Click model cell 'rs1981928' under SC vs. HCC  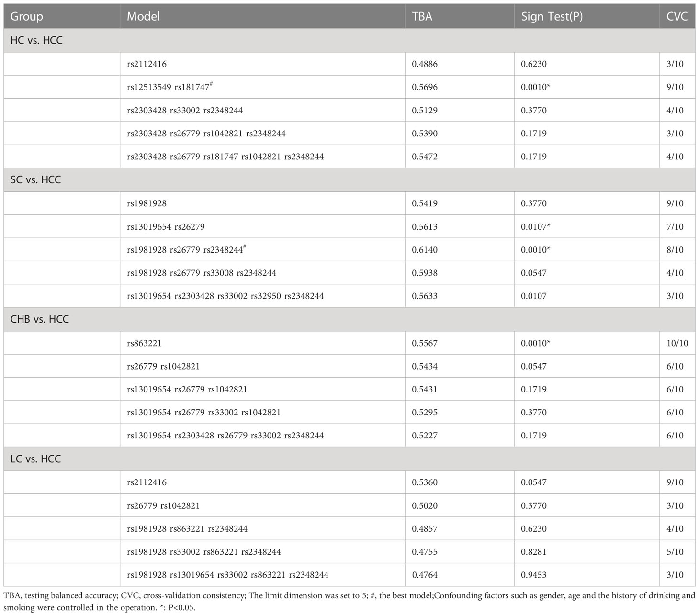(x=147, y=203)
